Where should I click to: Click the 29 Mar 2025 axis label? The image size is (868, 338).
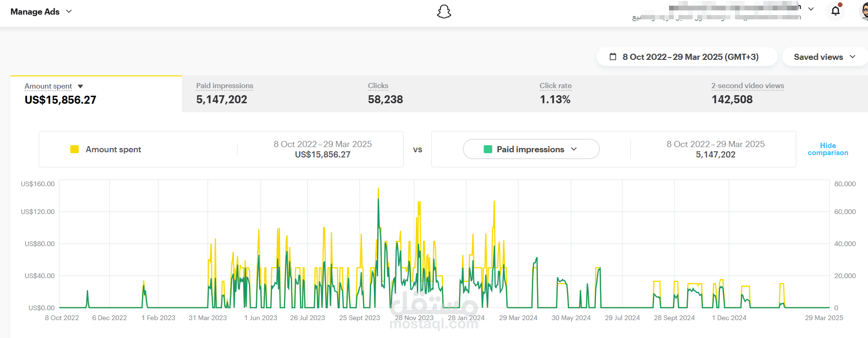[x=824, y=318]
